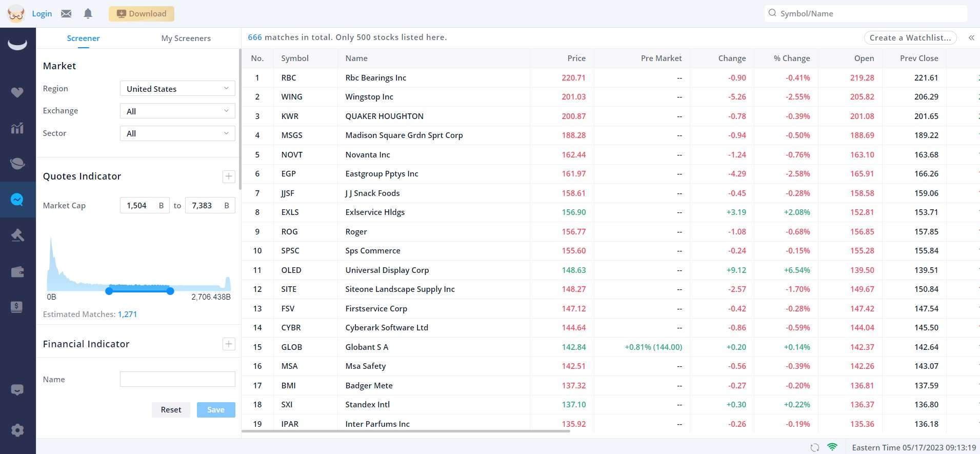Viewport: 980px width, 454px height.
Task: Click the moomoo logo sidebar icon
Action: click(x=17, y=45)
